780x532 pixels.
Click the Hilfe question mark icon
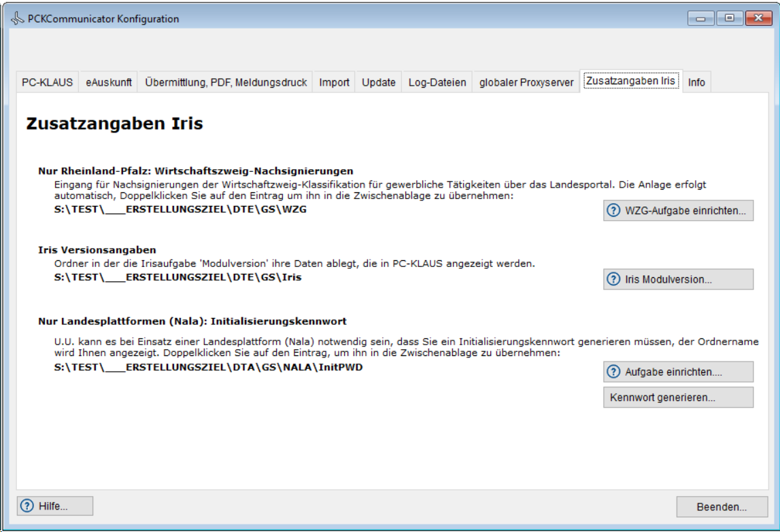(x=27, y=506)
